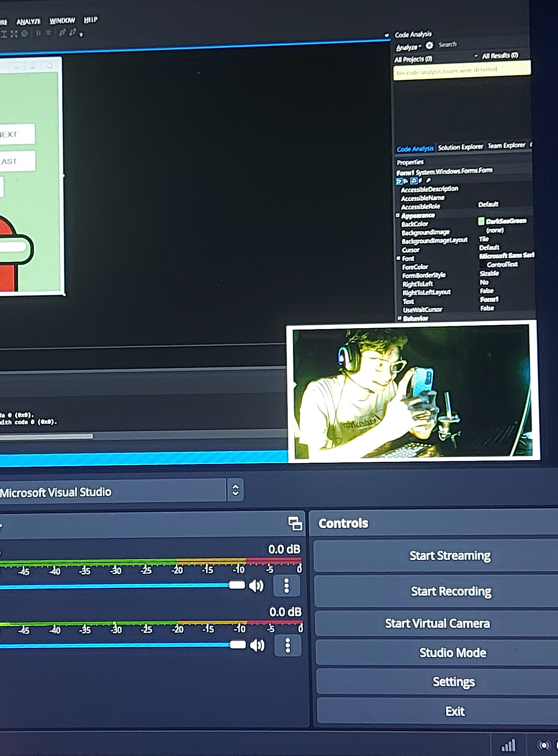Click the Output window horizontal scrollbar
The height and width of the screenshot is (756, 558).
pos(46,436)
